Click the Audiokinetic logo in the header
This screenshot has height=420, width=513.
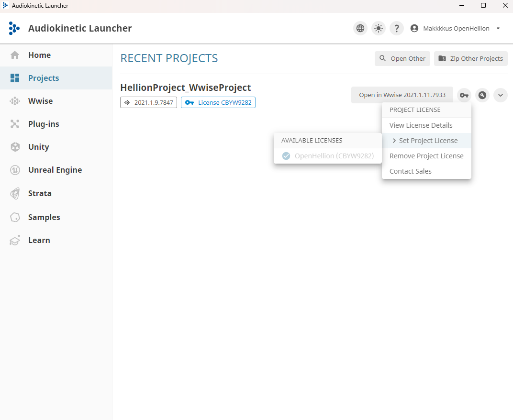coord(14,28)
